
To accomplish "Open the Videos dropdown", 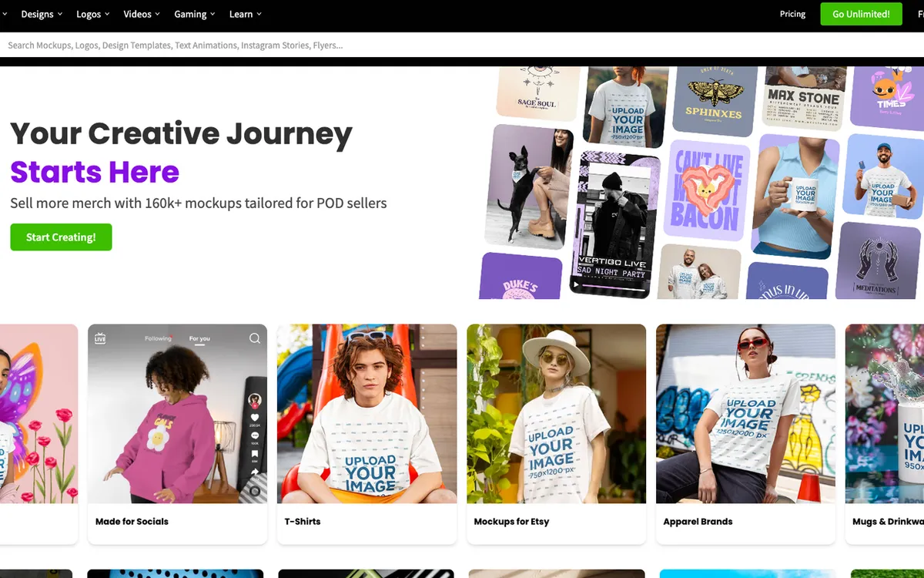I will click(142, 14).
